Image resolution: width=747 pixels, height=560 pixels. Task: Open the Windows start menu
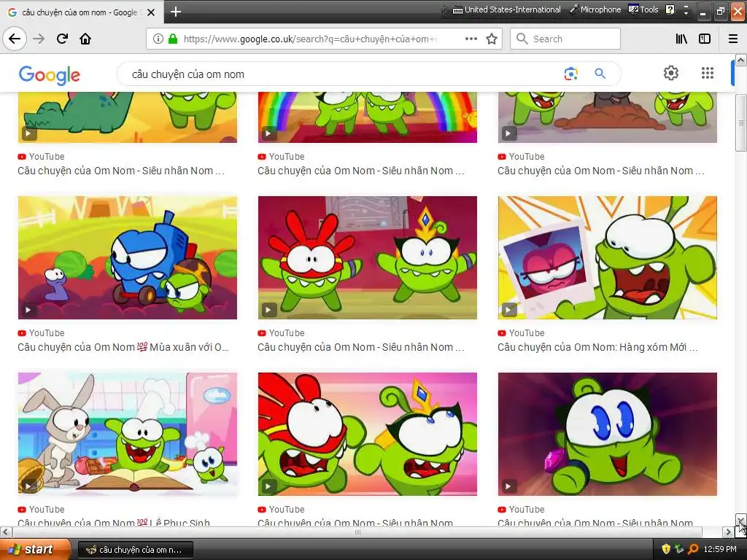[35, 549]
